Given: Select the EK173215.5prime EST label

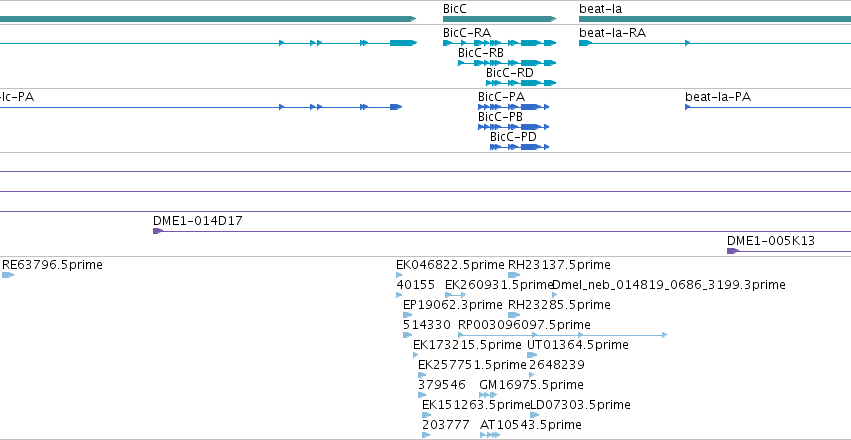Looking at the screenshot, I should 467,345.
